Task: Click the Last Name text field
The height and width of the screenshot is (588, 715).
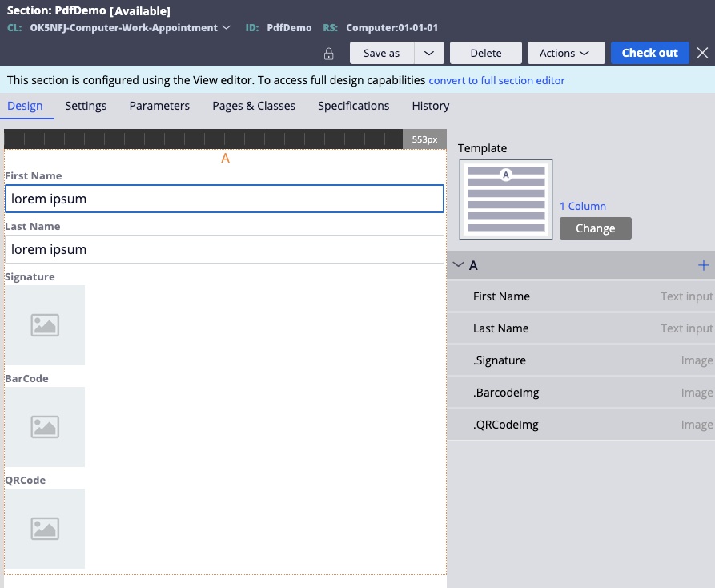Action: [x=224, y=249]
